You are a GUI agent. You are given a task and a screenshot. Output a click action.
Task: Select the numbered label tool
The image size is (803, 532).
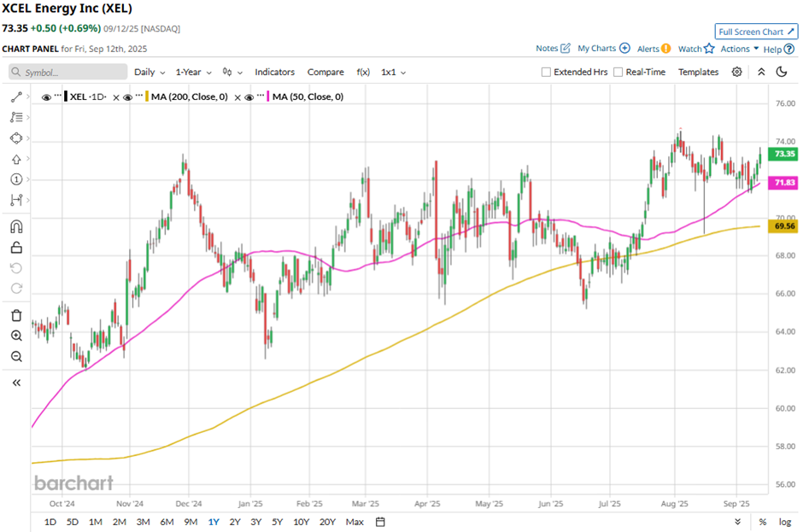tap(16, 179)
